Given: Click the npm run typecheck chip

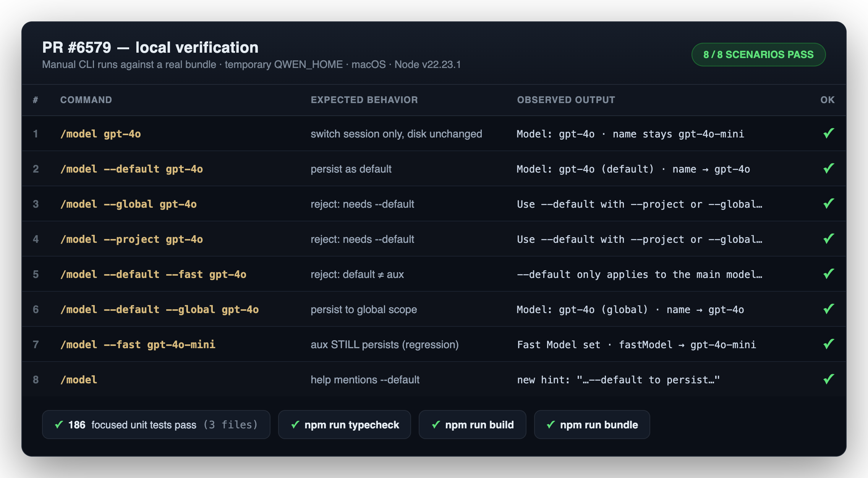Looking at the screenshot, I should 345,425.
